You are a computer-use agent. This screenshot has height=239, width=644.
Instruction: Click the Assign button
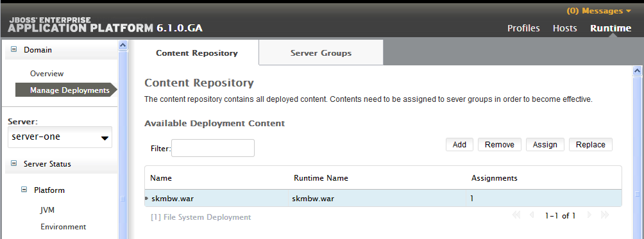coord(545,144)
